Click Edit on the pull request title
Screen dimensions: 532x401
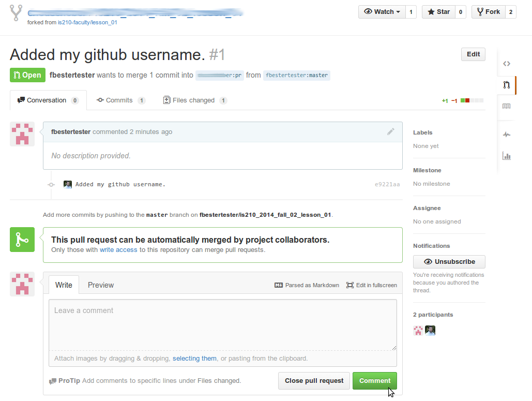(473, 54)
